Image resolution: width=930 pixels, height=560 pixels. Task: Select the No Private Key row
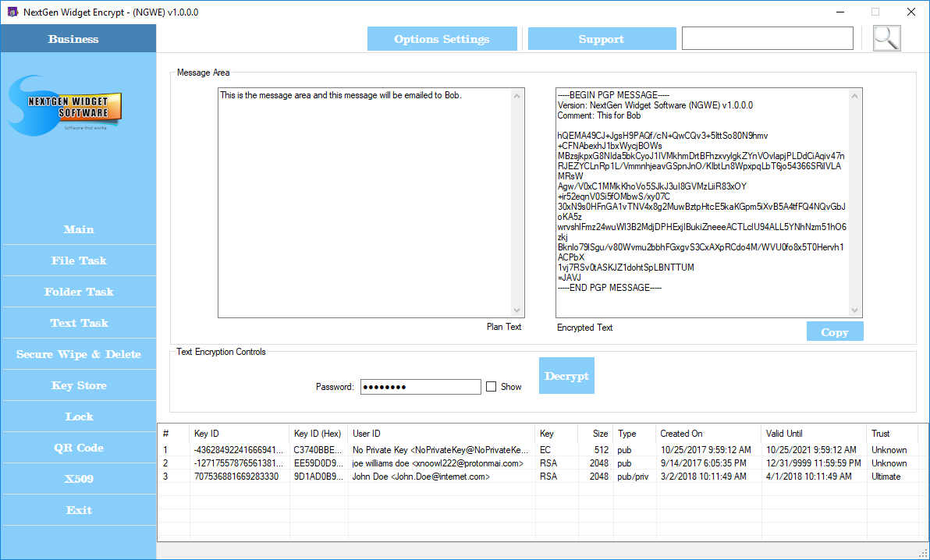click(538, 450)
